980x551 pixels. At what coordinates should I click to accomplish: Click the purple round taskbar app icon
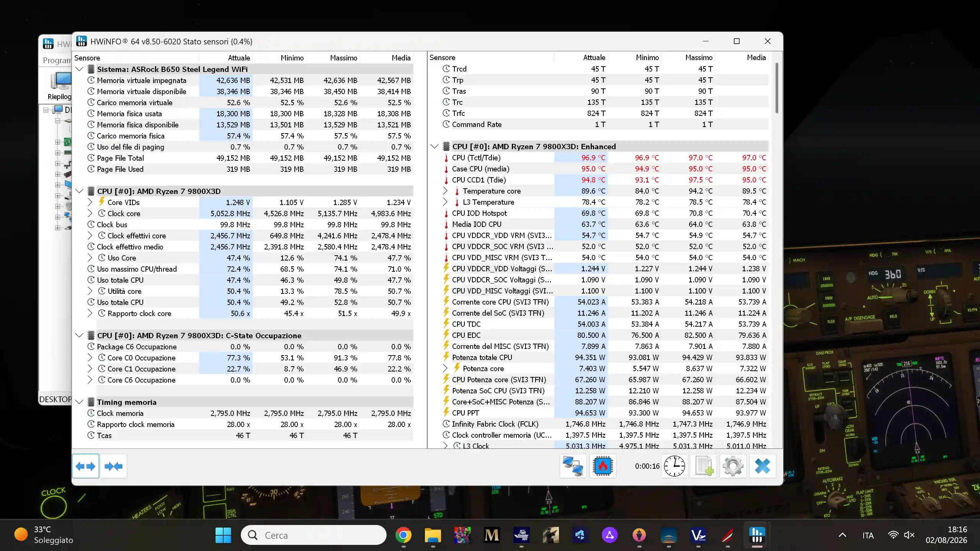tap(610, 535)
